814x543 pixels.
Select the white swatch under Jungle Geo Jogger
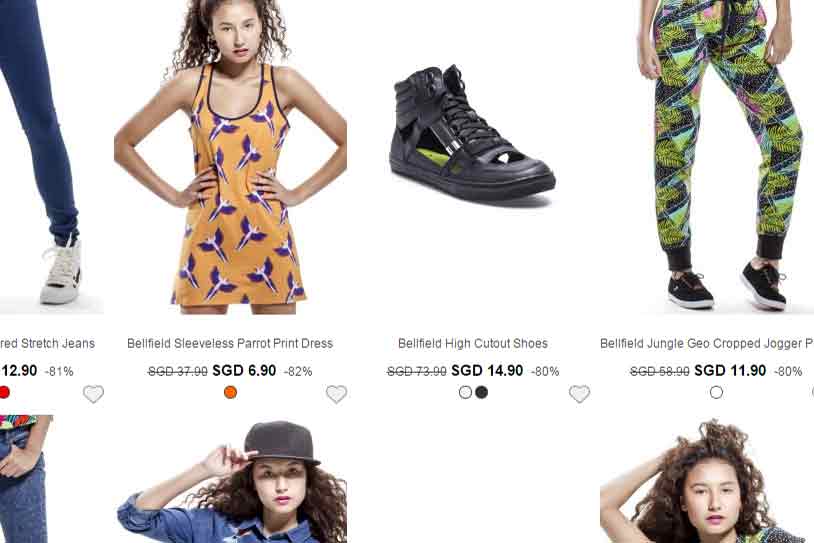coord(716,392)
